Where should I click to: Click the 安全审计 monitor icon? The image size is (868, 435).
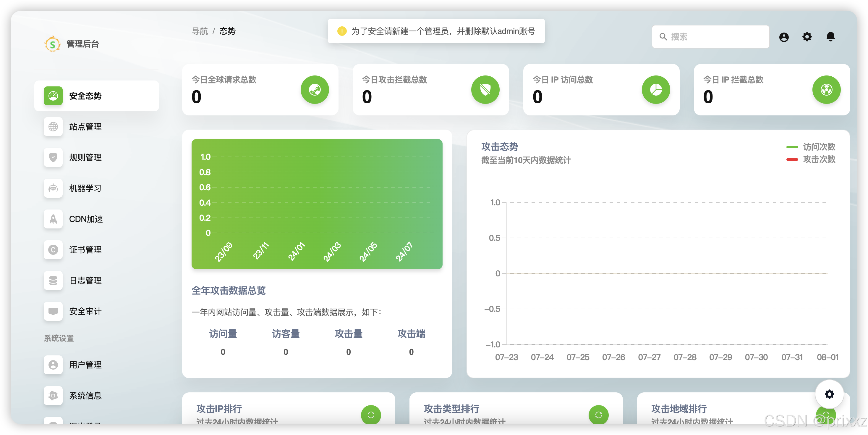[53, 311]
